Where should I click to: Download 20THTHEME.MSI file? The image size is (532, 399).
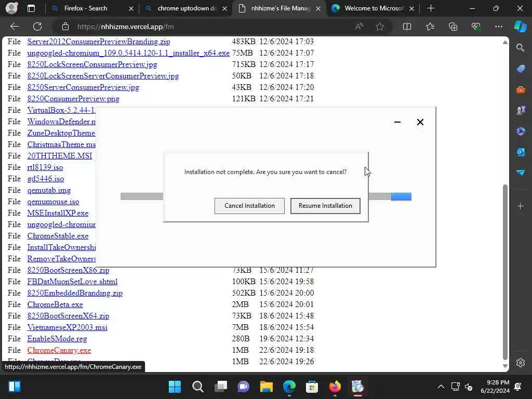click(60, 156)
